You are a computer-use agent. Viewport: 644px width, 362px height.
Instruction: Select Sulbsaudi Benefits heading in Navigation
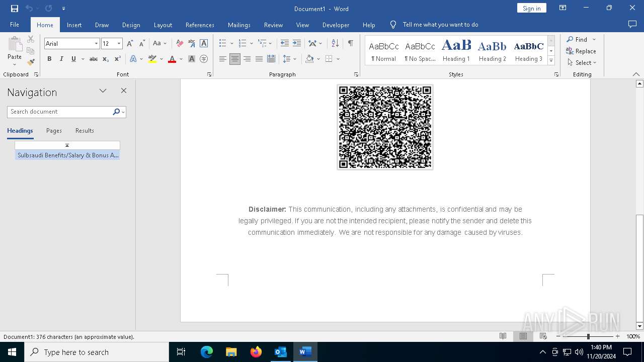[x=67, y=155]
